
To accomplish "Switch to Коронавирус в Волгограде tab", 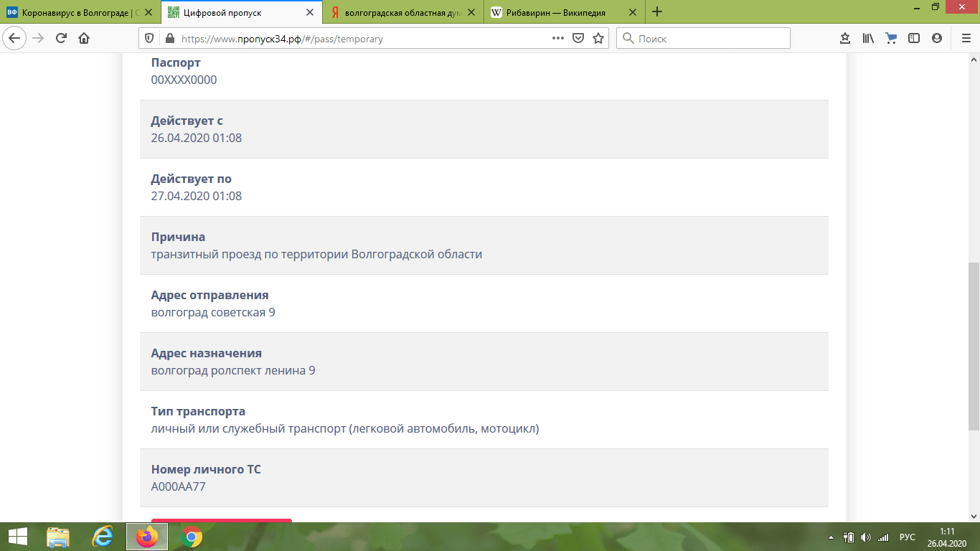I will click(80, 13).
